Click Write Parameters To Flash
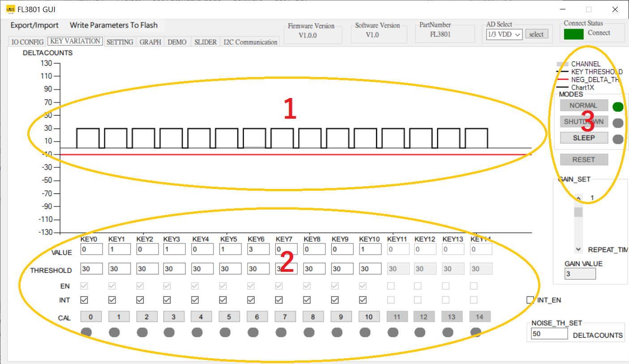The width and height of the screenshot is (629, 364). 114,25
